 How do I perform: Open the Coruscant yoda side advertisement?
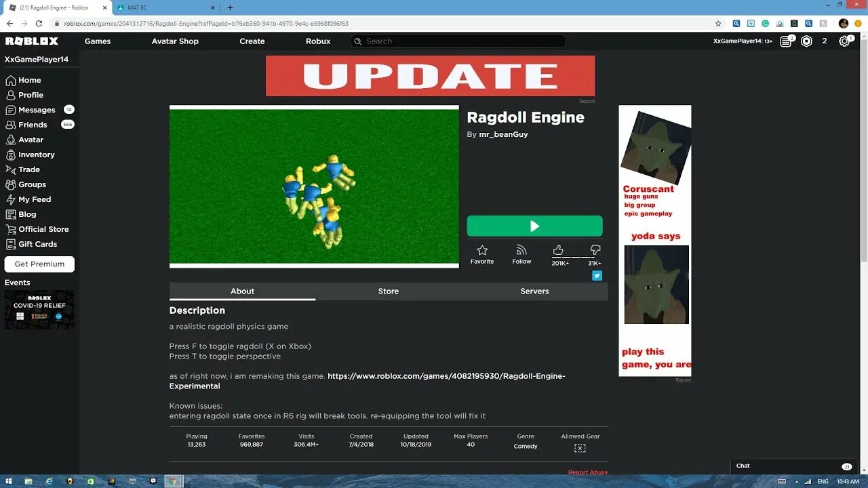click(655, 241)
